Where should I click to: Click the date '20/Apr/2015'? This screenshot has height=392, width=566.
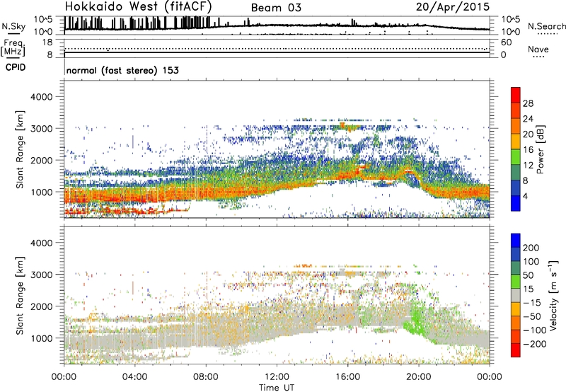453,7
